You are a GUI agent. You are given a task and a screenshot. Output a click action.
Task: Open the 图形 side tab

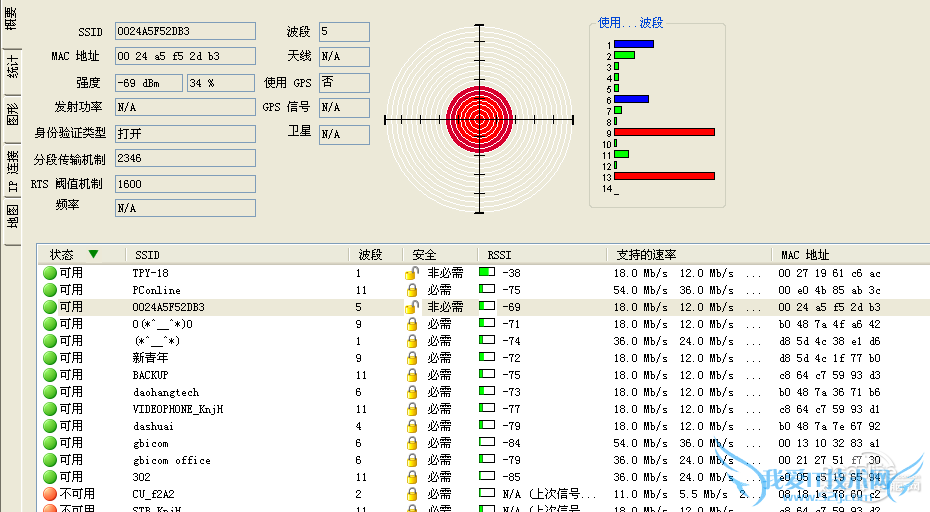pyautogui.click(x=11, y=113)
